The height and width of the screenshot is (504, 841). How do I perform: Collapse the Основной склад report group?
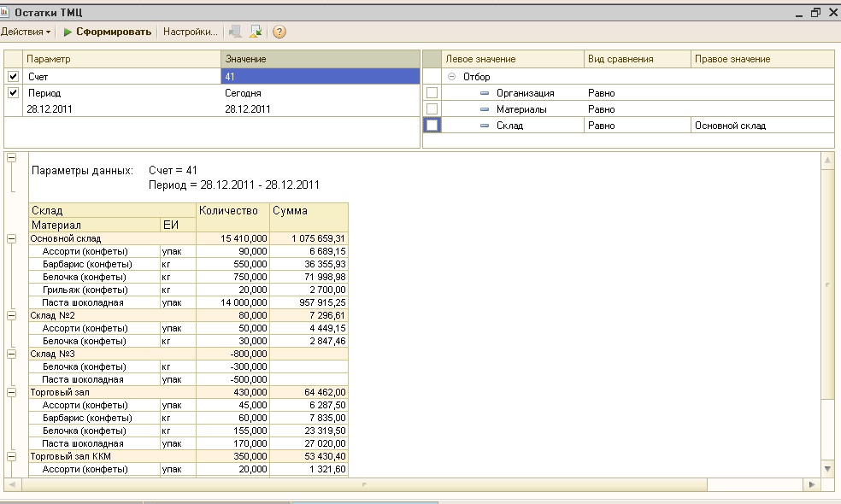[x=11, y=238]
